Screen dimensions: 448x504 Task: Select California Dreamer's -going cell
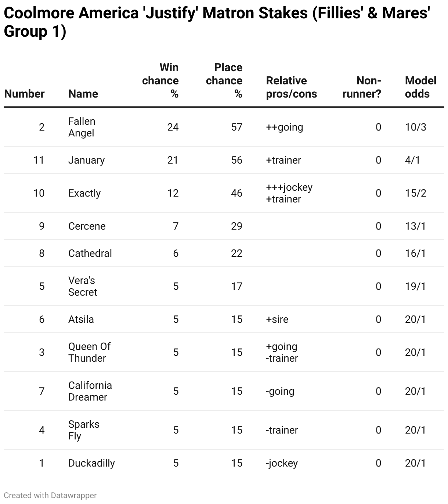[x=280, y=391]
